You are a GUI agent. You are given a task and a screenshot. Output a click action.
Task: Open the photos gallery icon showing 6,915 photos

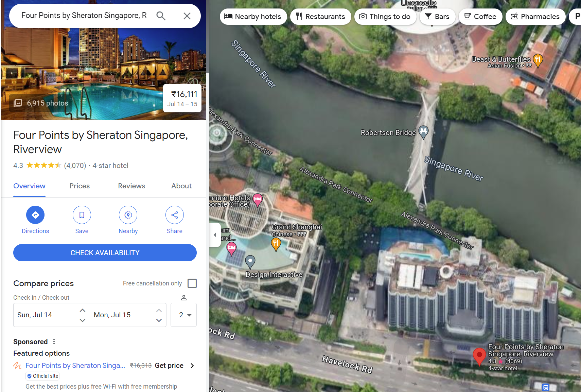pos(18,103)
